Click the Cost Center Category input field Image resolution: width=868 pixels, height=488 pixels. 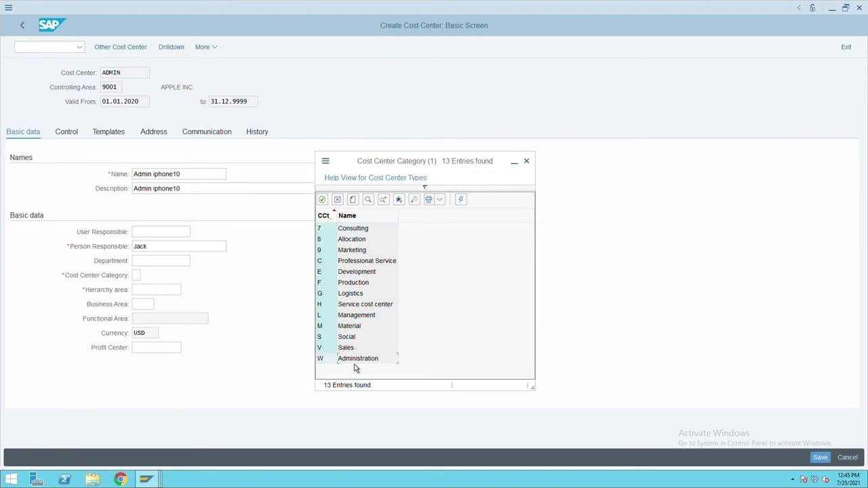[136, 275]
